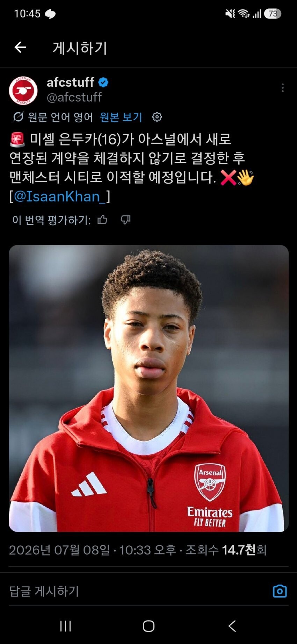Viewport: 297px width, 644px height.
Task: Open afcstuff profile avatar
Action: pos(23,91)
